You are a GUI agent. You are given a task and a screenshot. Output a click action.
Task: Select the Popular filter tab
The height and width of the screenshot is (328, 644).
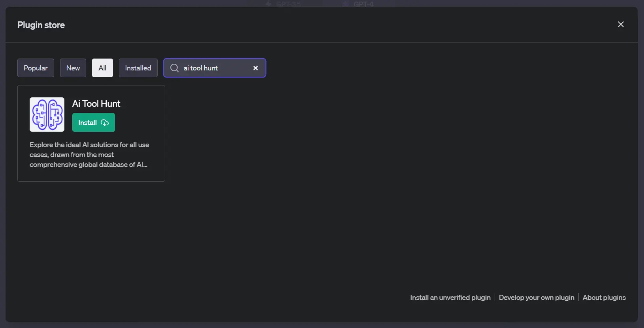[x=36, y=68]
